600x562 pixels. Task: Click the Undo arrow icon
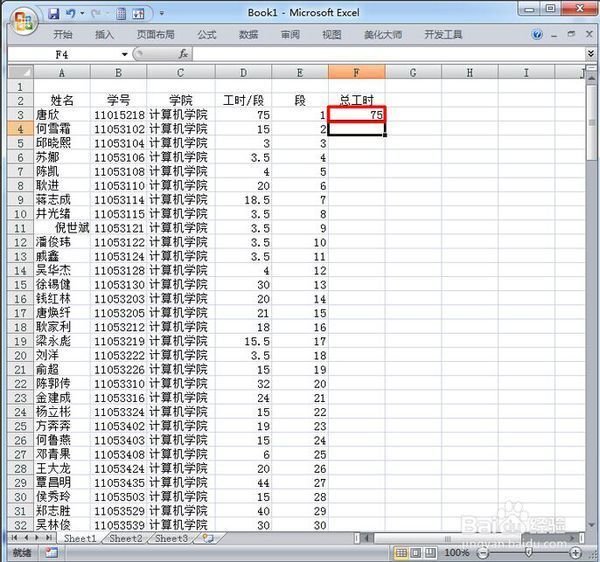click(x=71, y=14)
